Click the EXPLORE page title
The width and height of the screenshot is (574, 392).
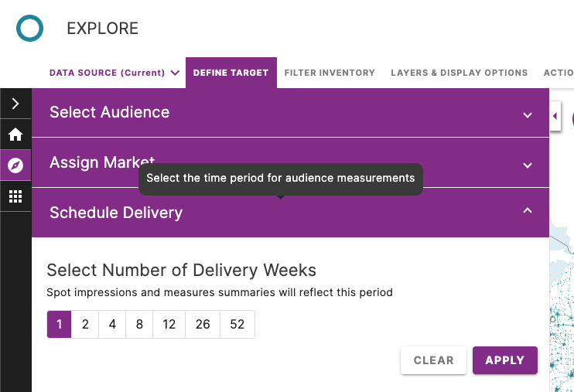click(x=102, y=29)
